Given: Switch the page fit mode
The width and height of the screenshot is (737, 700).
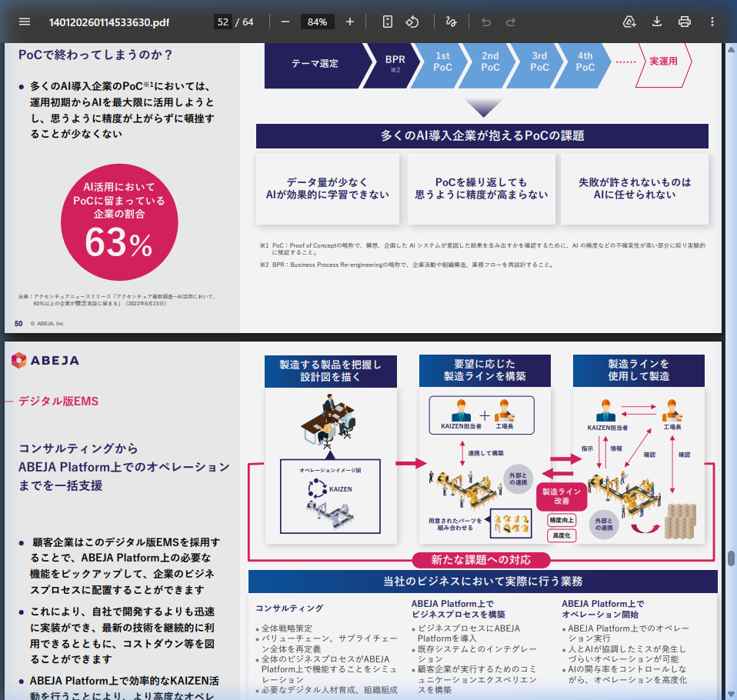Looking at the screenshot, I should pyautogui.click(x=387, y=22).
